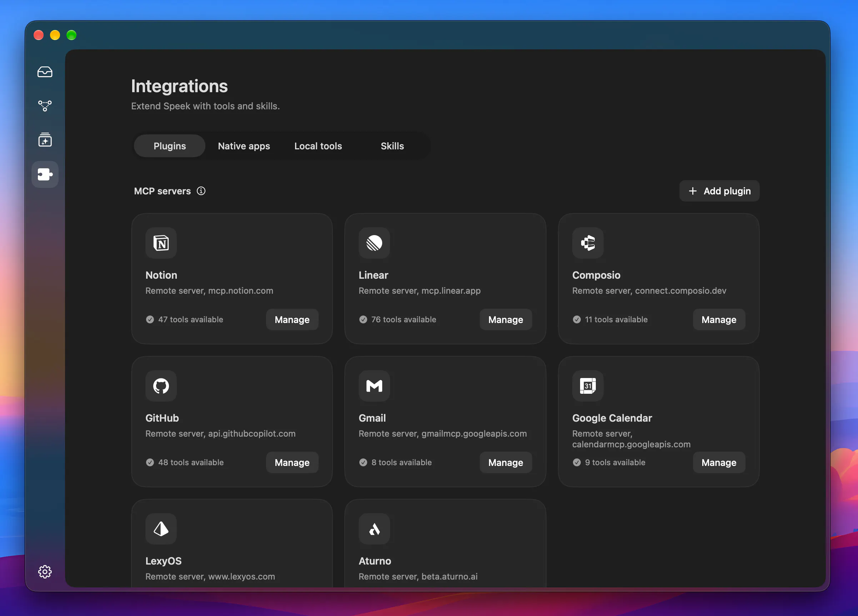Image resolution: width=858 pixels, height=616 pixels.
Task: Click the Notion card title
Action: click(x=161, y=275)
